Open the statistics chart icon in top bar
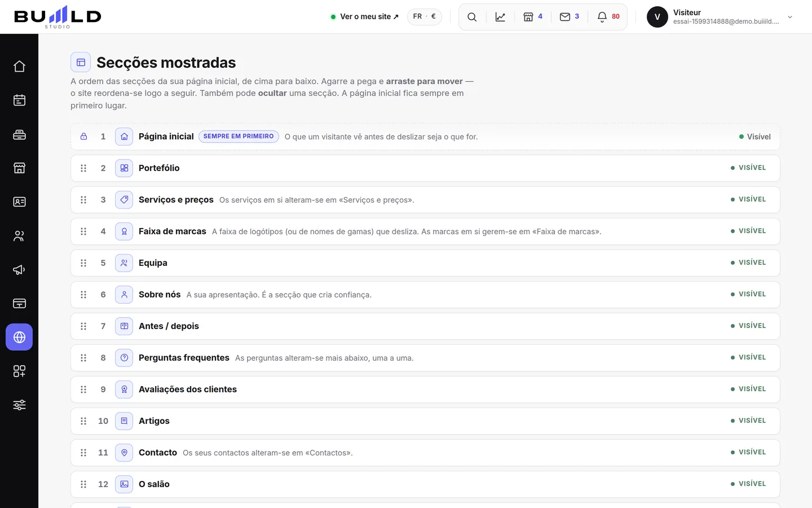This screenshot has height=508, width=812. point(500,17)
